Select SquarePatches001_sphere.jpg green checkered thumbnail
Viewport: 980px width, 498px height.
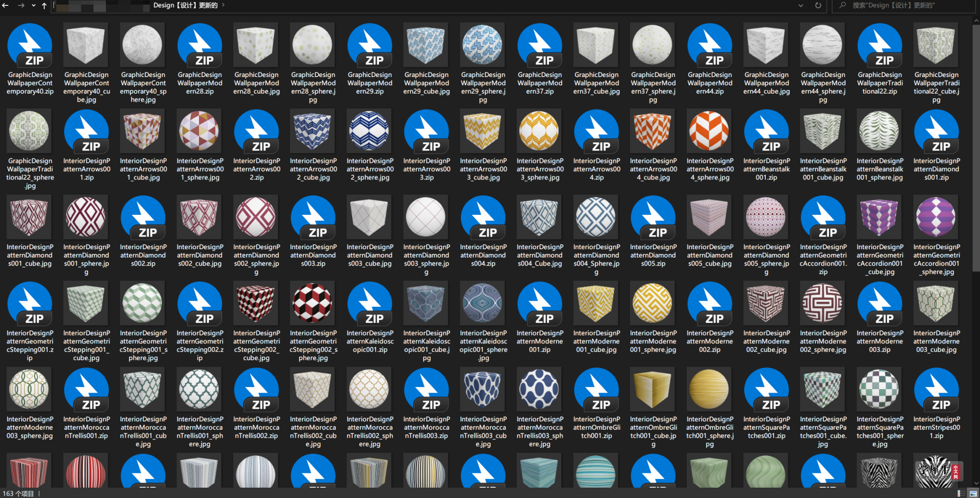click(x=880, y=389)
